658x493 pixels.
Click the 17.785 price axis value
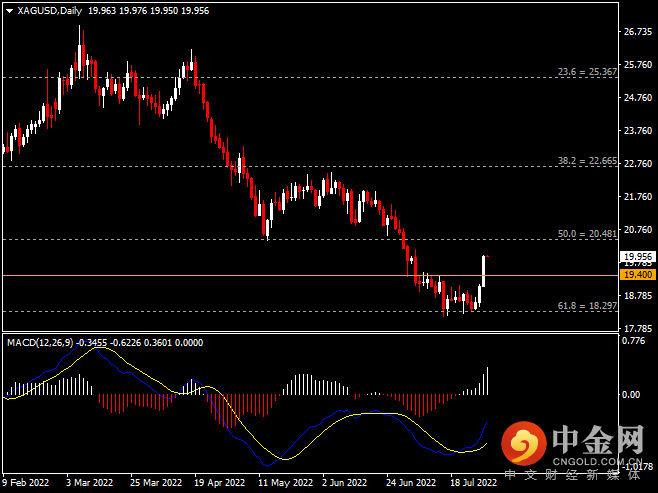click(638, 329)
